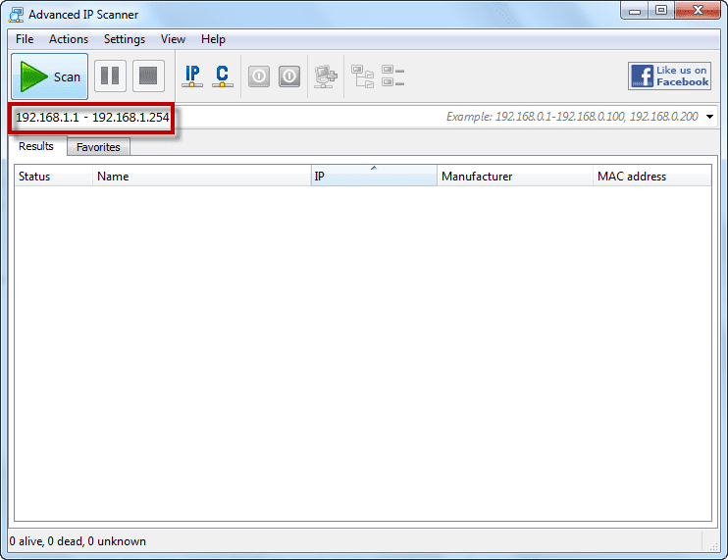The height and width of the screenshot is (560, 728).
Task: Expand the IP range history dropdown
Action: 709,118
